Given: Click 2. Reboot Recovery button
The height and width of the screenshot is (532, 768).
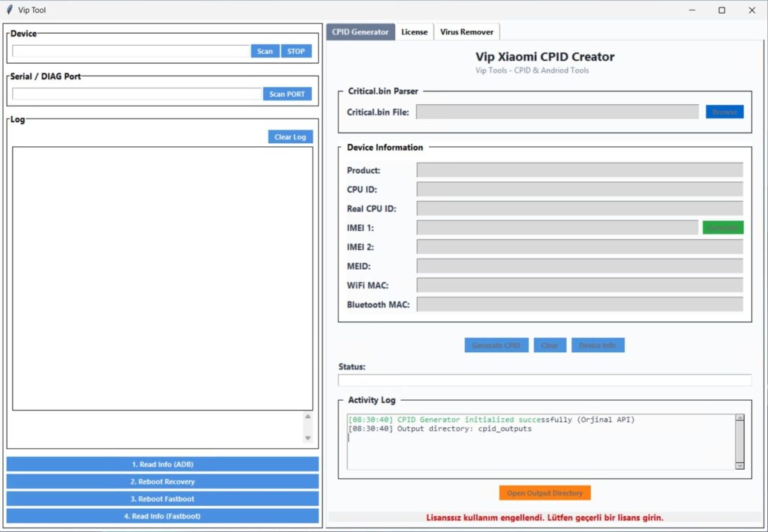Looking at the screenshot, I should click(x=163, y=482).
